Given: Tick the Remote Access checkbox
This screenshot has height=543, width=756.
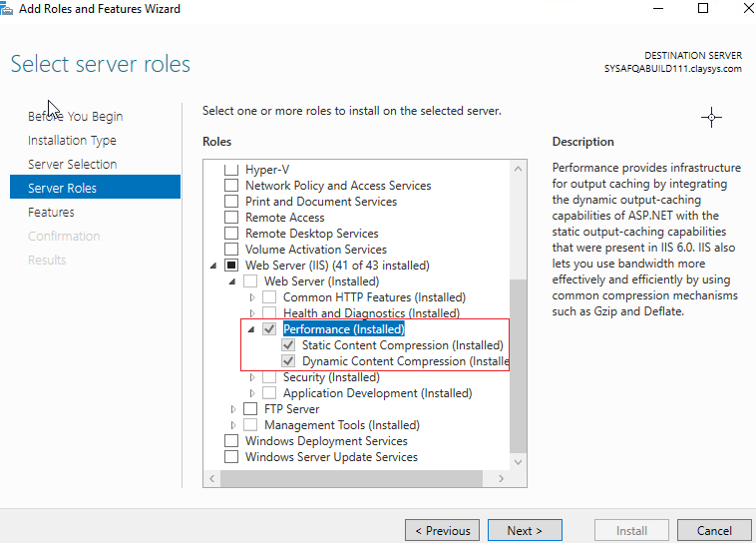Looking at the screenshot, I should (x=231, y=218).
